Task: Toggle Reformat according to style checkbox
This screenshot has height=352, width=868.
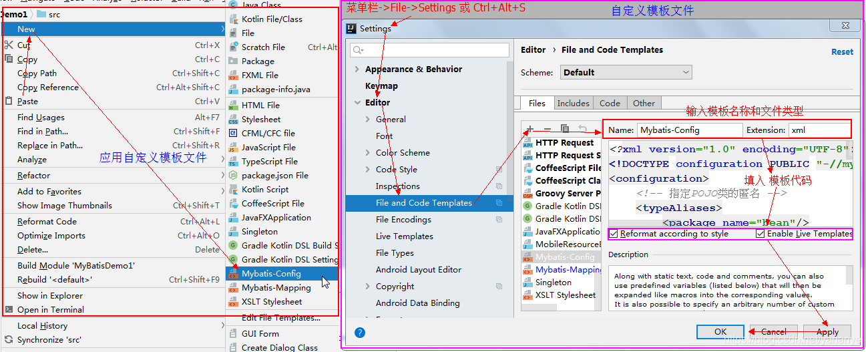Action: (x=614, y=234)
